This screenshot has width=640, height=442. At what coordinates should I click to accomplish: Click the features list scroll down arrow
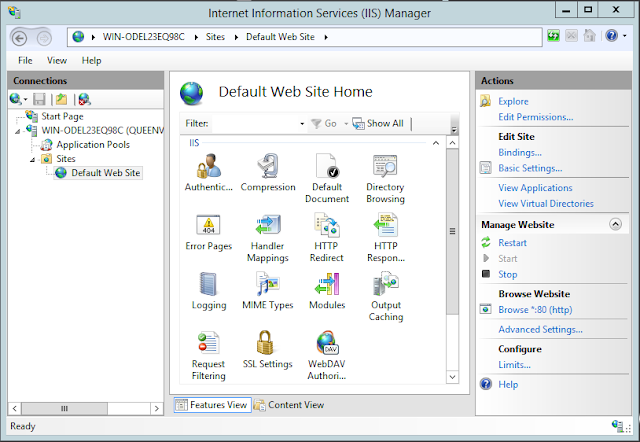click(x=452, y=377)
